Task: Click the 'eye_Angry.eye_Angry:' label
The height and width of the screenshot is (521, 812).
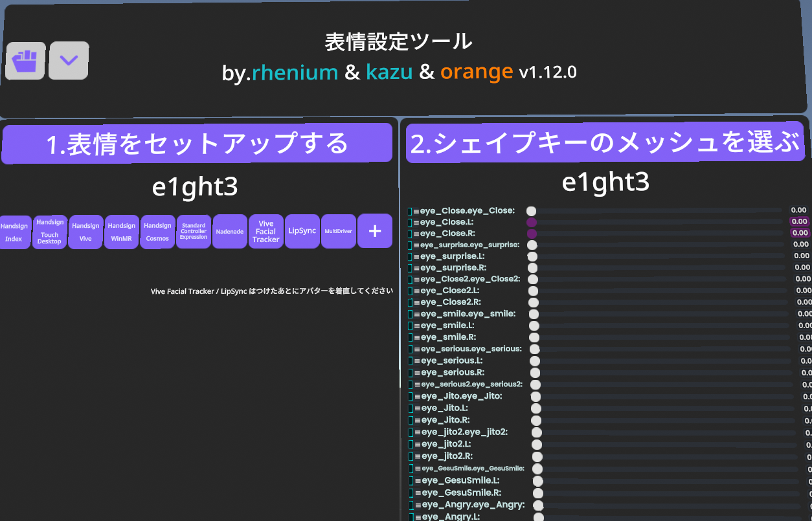Action: [x=473, y=505]
